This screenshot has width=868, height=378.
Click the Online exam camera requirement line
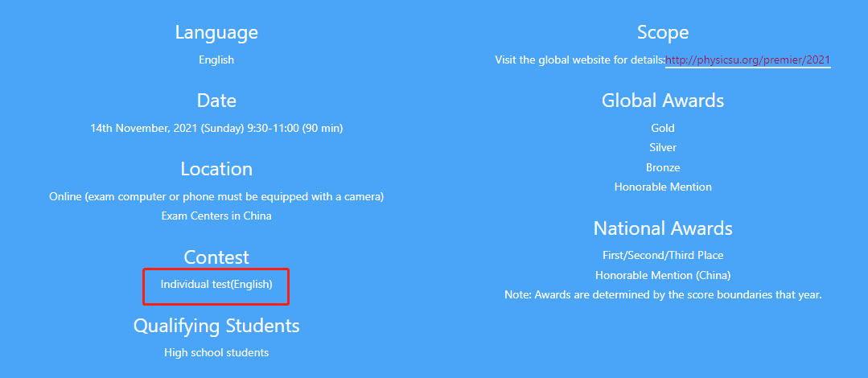216,196
